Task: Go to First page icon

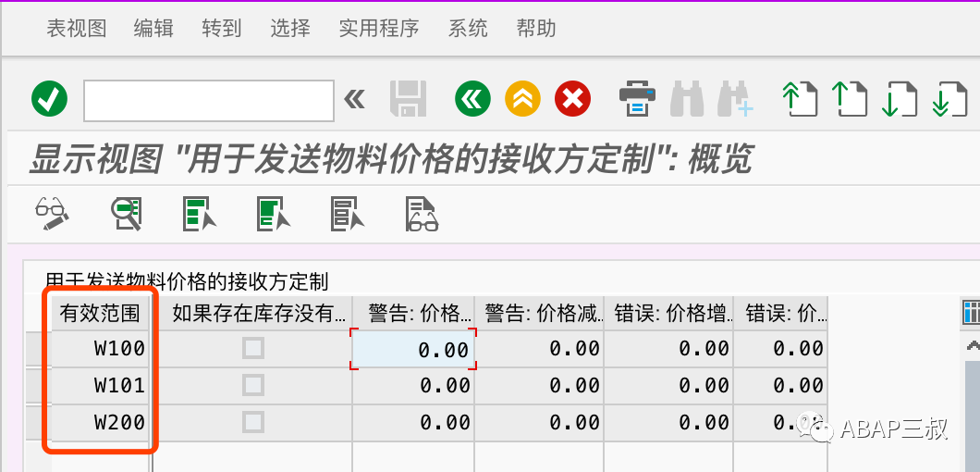Action: (x=800, y=99)
